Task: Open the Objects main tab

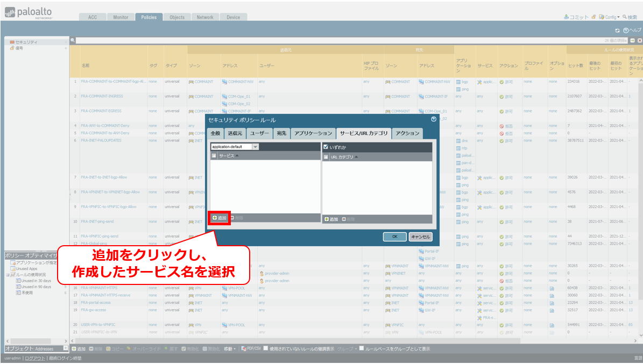Action: pos(177,17)
